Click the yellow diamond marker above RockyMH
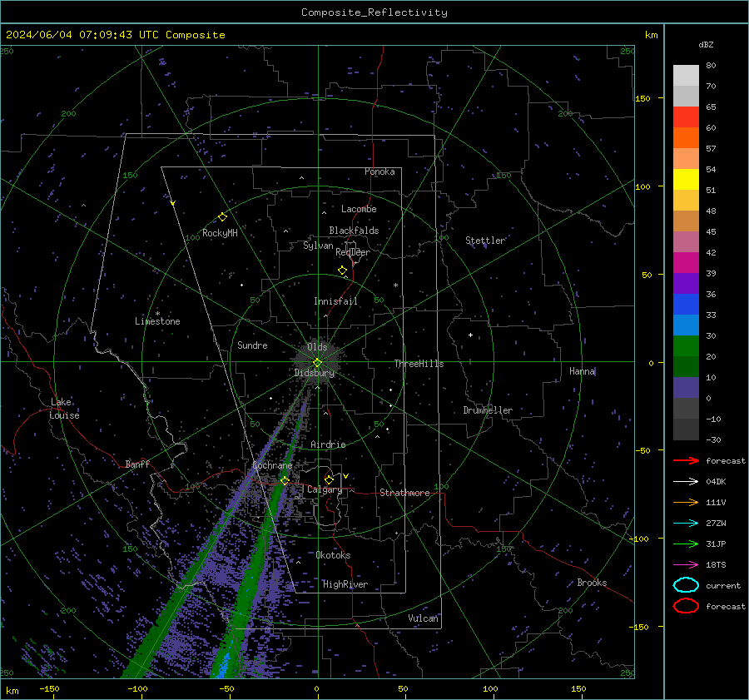Screen dimensions: 749x700 tap(222, 217)
